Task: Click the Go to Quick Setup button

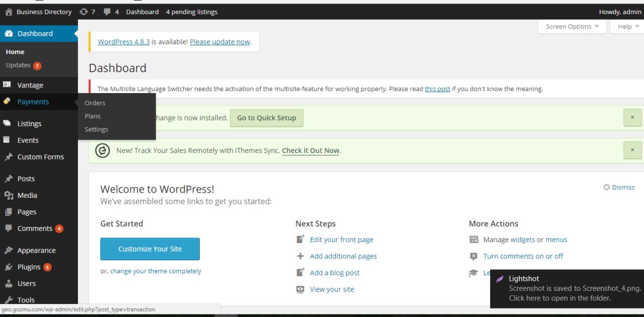Action: pos(267,118)
